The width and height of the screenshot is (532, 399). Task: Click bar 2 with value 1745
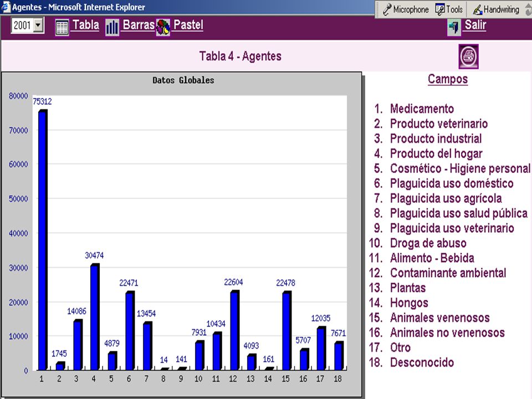[60, 366]
